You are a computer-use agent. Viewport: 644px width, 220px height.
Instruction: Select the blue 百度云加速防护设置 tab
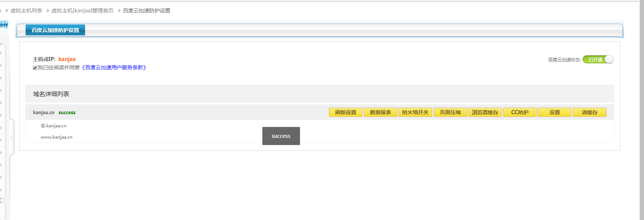coord(55,30)
